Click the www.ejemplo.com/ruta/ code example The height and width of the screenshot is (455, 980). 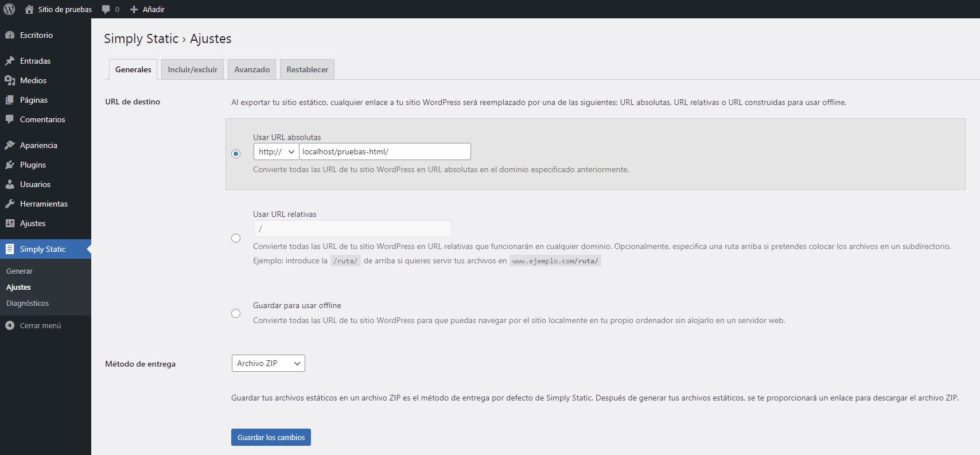[x=555, y=261]
